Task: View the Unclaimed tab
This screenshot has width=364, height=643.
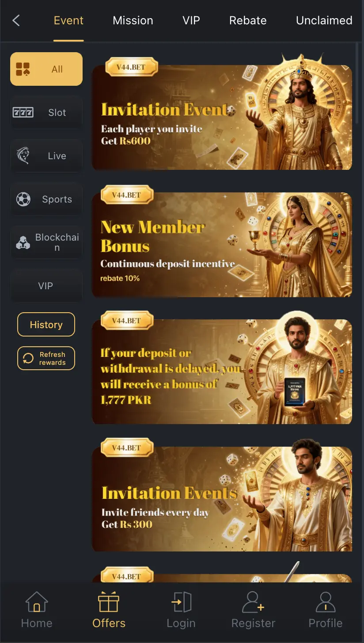Action: click(324, 20)
